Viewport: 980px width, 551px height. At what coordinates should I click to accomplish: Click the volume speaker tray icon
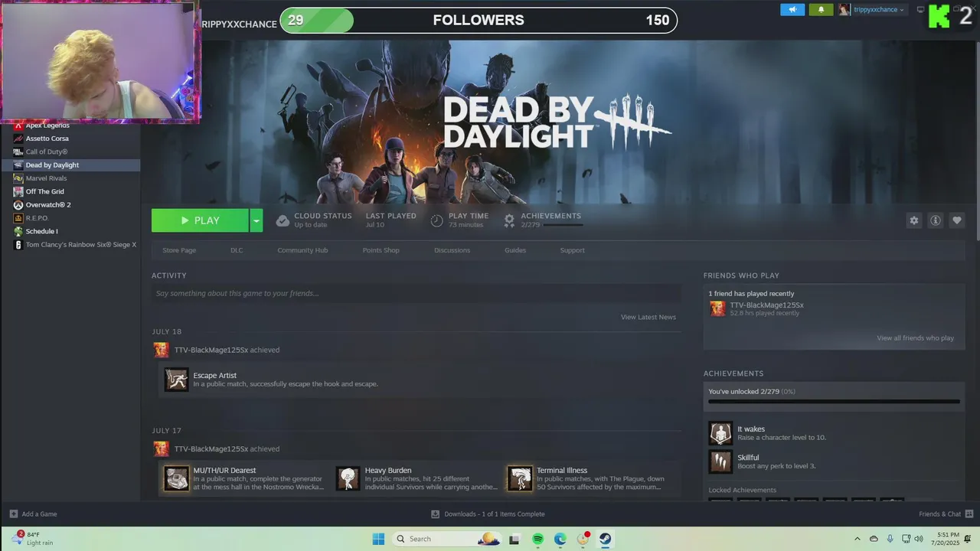tap(918, 539)
